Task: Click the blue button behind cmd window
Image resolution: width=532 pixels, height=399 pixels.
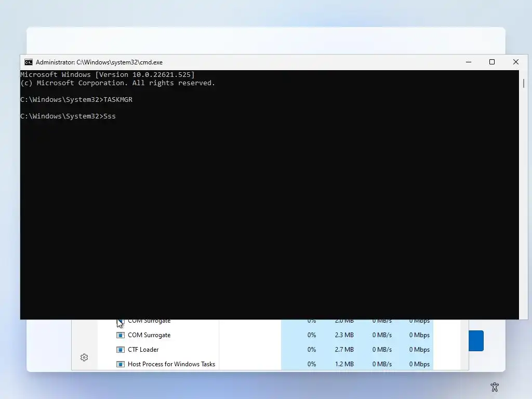Action: coord(476,341)
